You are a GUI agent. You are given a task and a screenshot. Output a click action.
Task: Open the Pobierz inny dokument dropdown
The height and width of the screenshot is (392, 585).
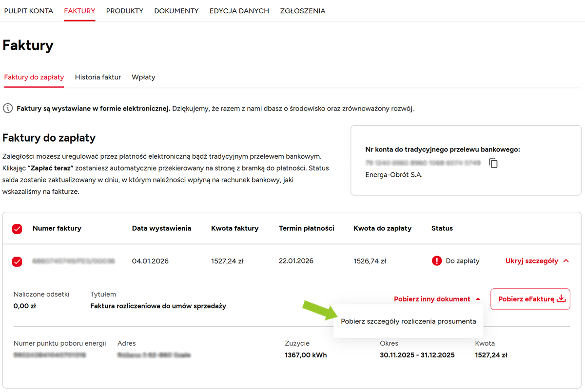coord(437,299)
